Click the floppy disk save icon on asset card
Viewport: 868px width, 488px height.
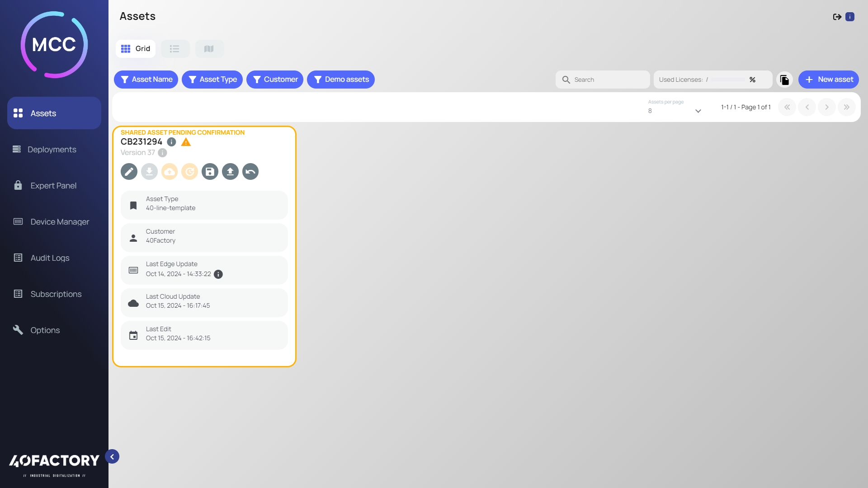[x=210, y=172]
